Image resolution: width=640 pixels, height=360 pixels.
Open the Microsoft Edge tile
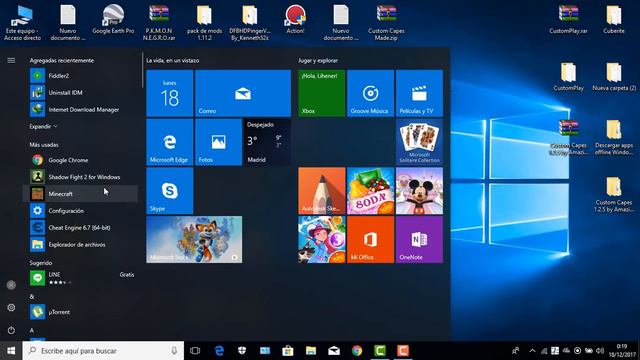(169, 142)
